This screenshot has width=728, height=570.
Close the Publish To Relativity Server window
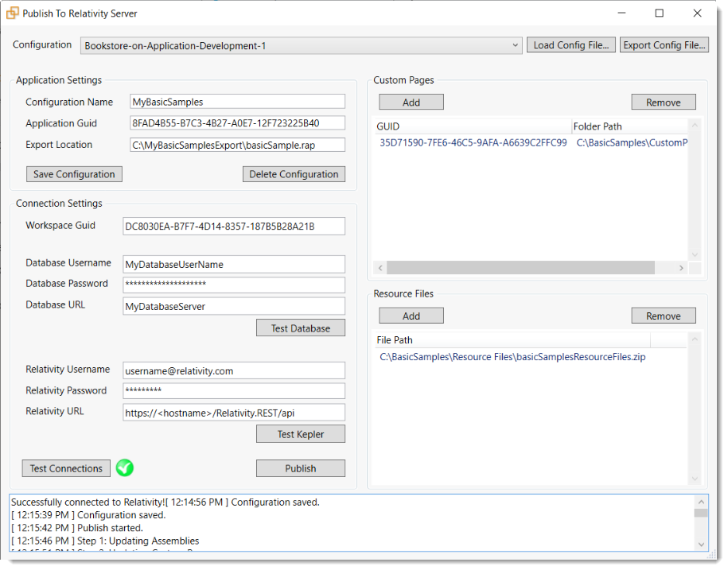click(x=697, y=13)
